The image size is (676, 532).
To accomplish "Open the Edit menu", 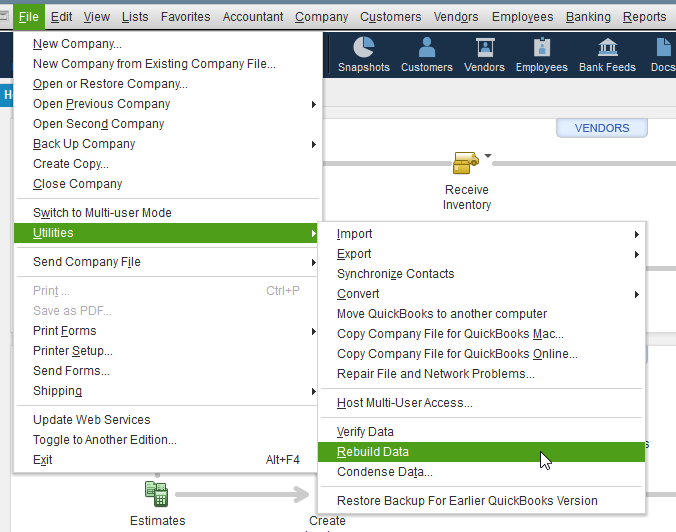I will 61,17.
